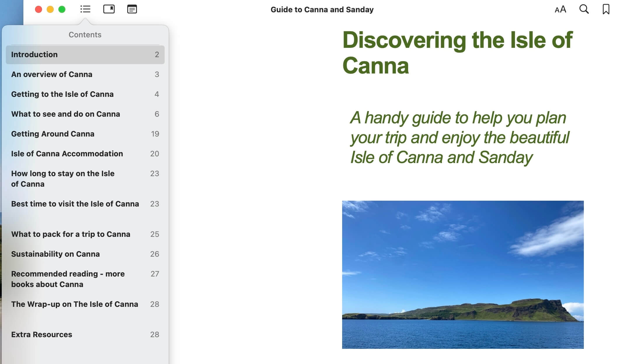Click the yellow minimize window button
This screenshot has width=618, height=364.
[50, 10]
